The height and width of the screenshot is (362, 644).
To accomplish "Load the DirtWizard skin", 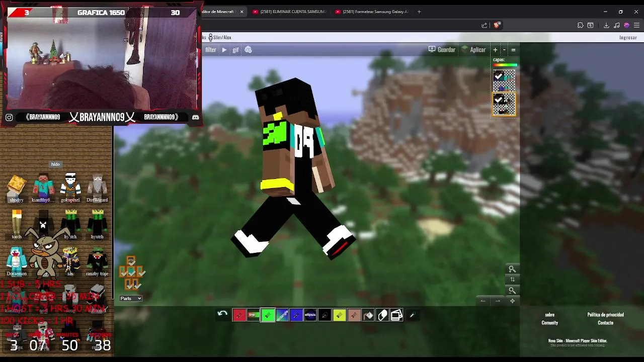I will pos(97,189).
